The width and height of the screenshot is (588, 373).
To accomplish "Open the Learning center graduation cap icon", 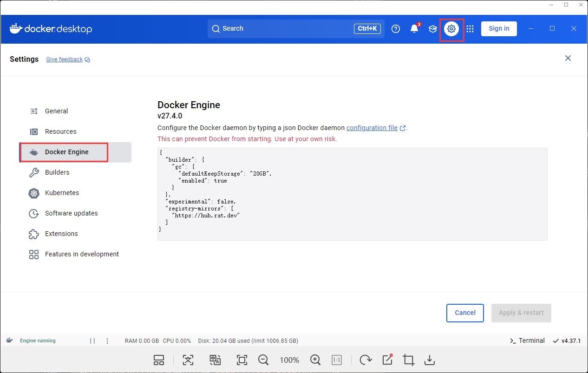I will pyautogui.click(x=433, y=29).
